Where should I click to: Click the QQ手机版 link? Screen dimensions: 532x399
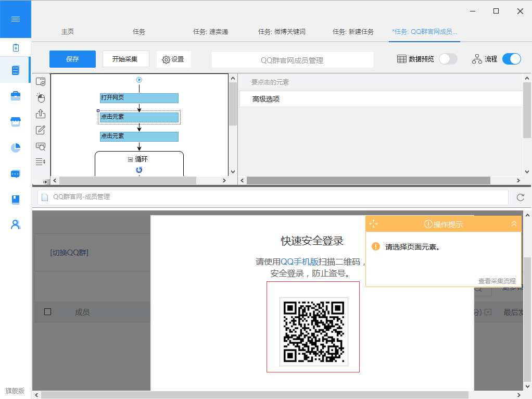click(x=300, y=262)
